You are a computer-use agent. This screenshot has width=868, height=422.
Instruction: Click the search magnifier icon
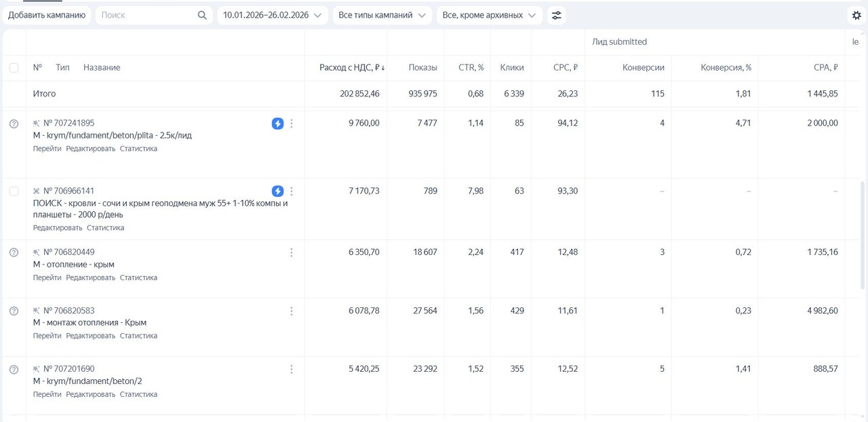(202, 15)
